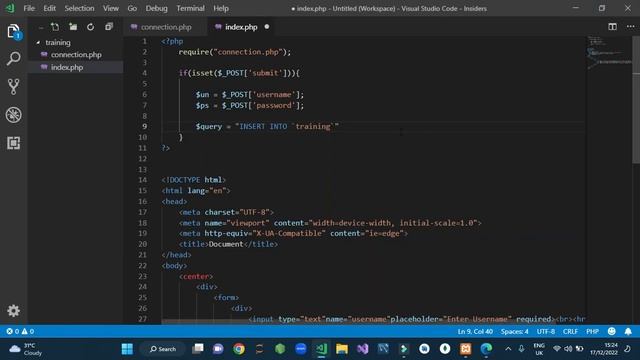The width and height of the screenshot is (640, 360).
Task: Open the Selection menu
Action: (x=79, y=8)
